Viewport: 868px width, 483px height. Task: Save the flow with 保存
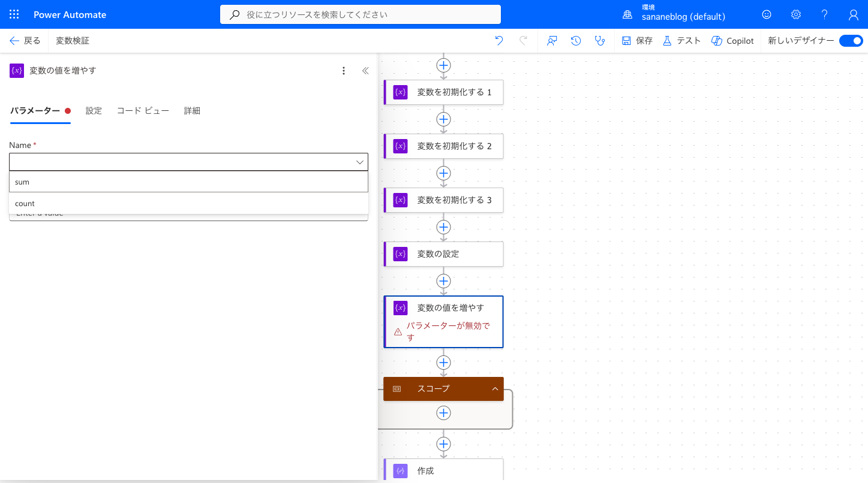pos(637,41)
